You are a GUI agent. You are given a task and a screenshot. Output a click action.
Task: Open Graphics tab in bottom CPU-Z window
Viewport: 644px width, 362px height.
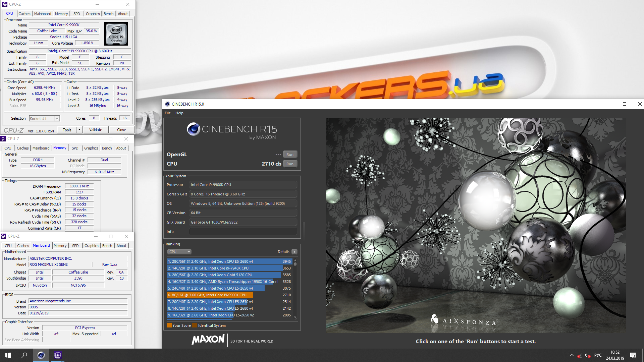[92, 246]
